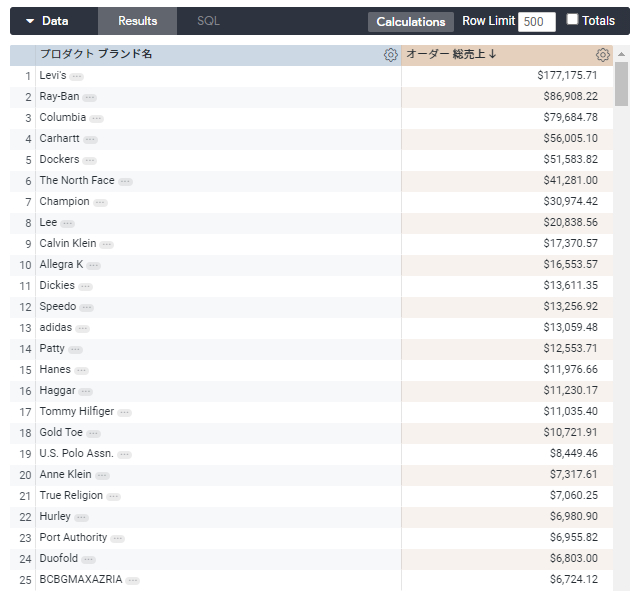Image resolution: width=636 pixels, height=591 pixels.
Task: Switch to the SQL tab
Action: coord(208,21)
